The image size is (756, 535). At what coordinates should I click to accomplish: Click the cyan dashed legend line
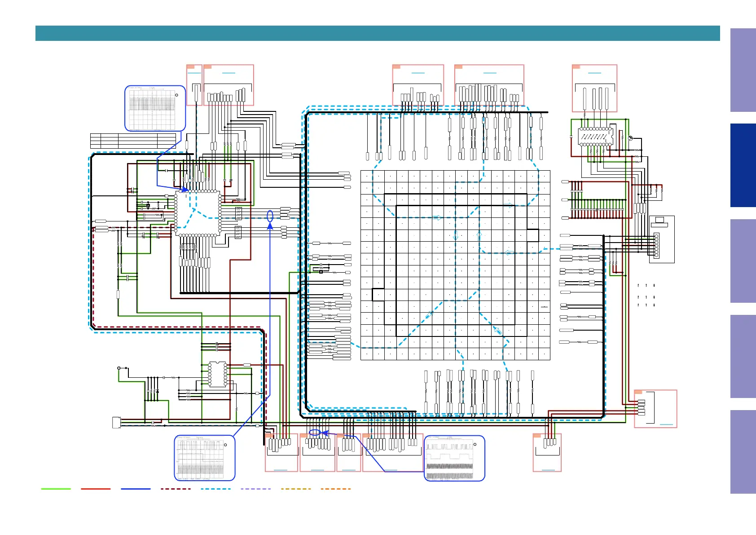coord(215,489)
